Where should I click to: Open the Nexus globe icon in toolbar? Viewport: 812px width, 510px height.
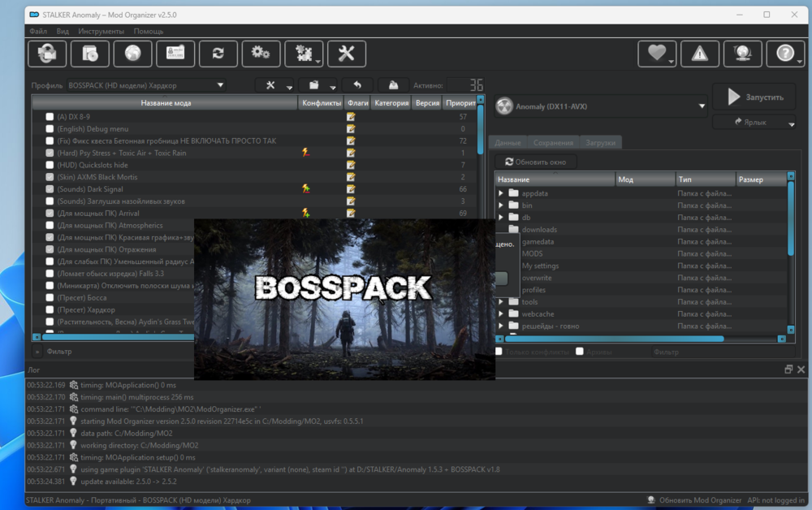point(132,54)
